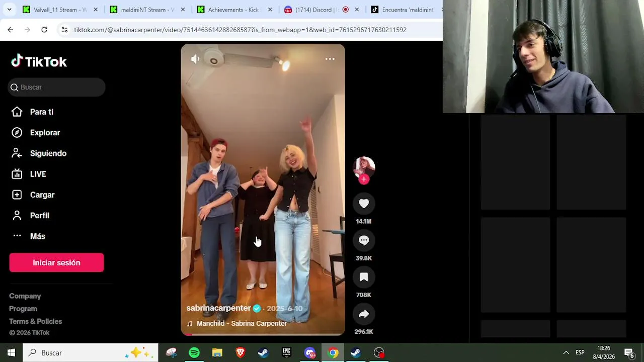
Task: Open Brave browser from the taskbar
Action: coord(240,353)
